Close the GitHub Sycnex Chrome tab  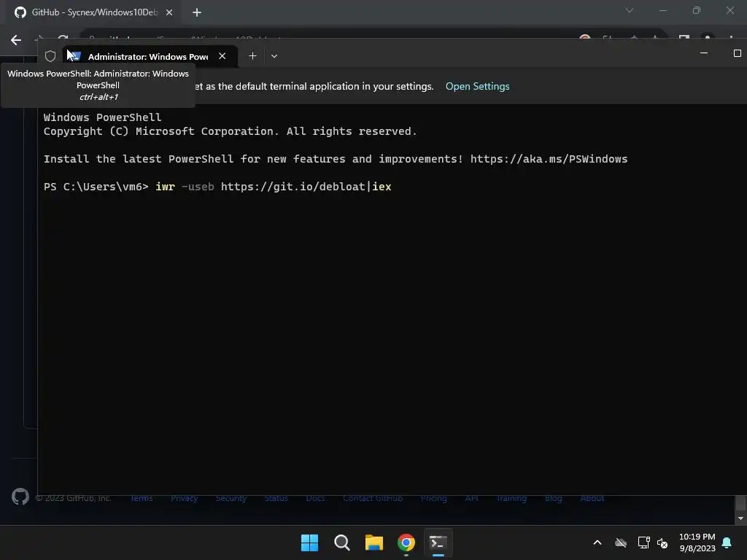coord(169,12)
